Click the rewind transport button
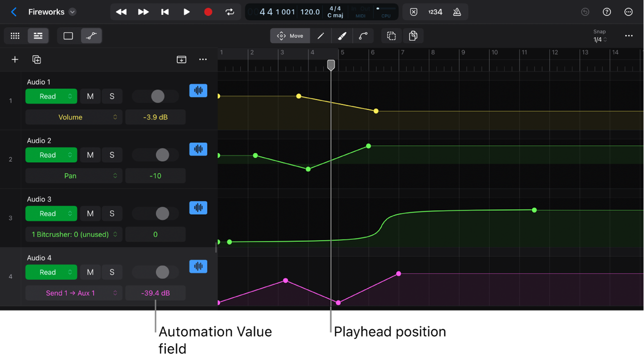 click(x=121, y=12)
